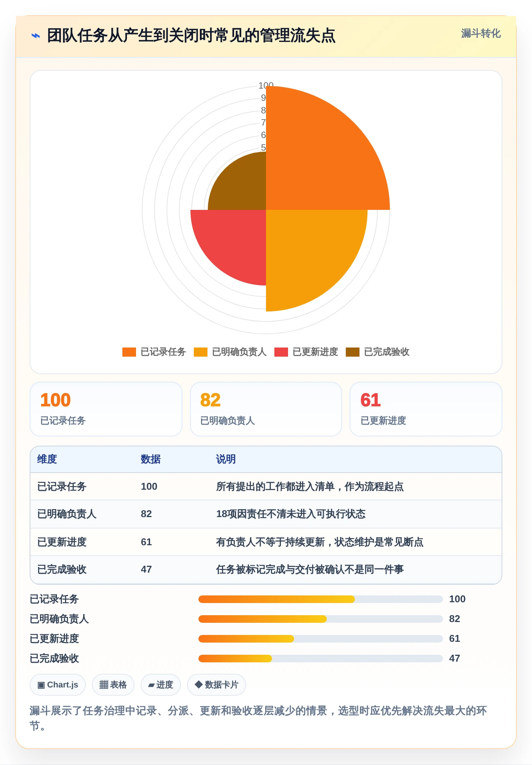The height and width of the screenshot is (765, 532).
Task: Open the 100 已记录任务 data card
Action: (106, 409)
